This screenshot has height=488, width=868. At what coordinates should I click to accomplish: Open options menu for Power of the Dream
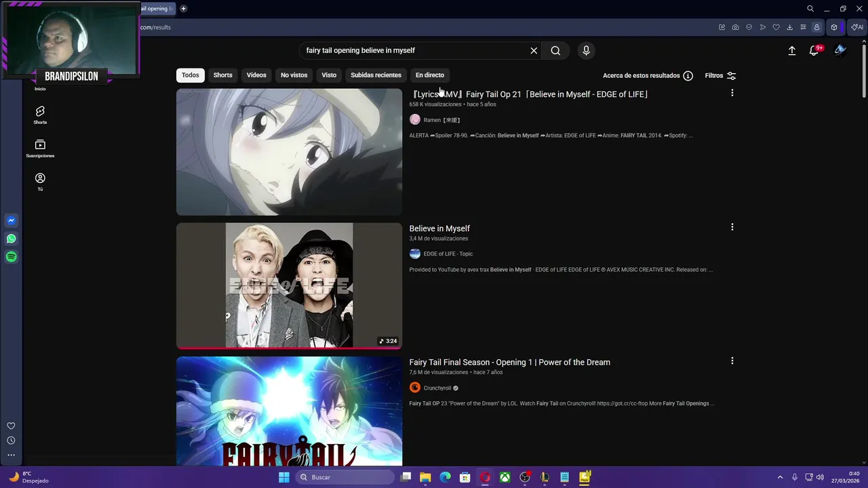click(732, 361)
